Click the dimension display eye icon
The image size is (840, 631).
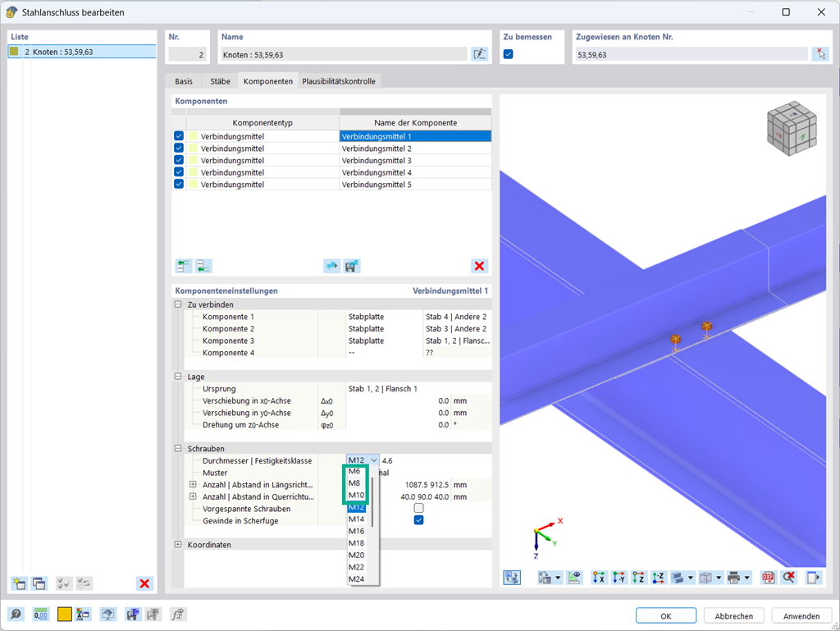[x=575, y=578]
